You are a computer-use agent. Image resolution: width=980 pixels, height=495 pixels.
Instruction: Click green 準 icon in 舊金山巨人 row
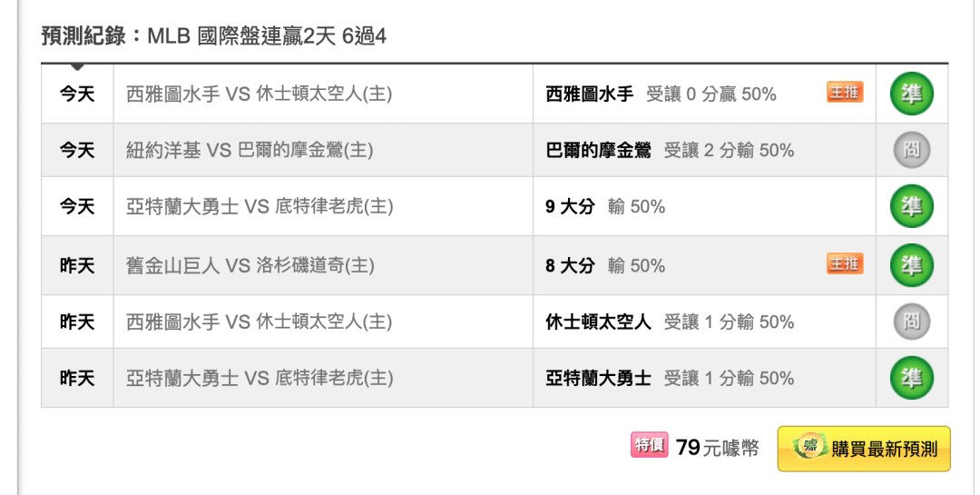coord(911,265)
